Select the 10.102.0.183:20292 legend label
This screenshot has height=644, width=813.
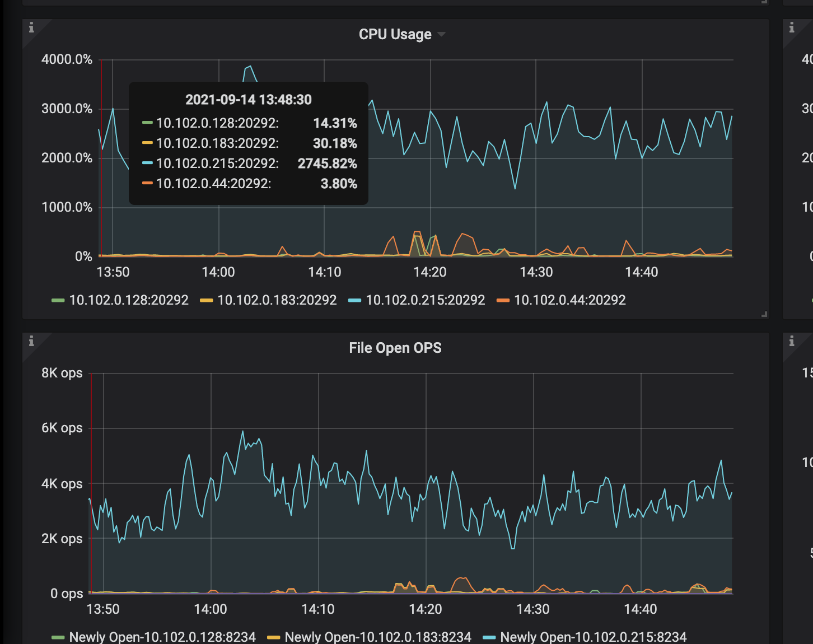277,300
